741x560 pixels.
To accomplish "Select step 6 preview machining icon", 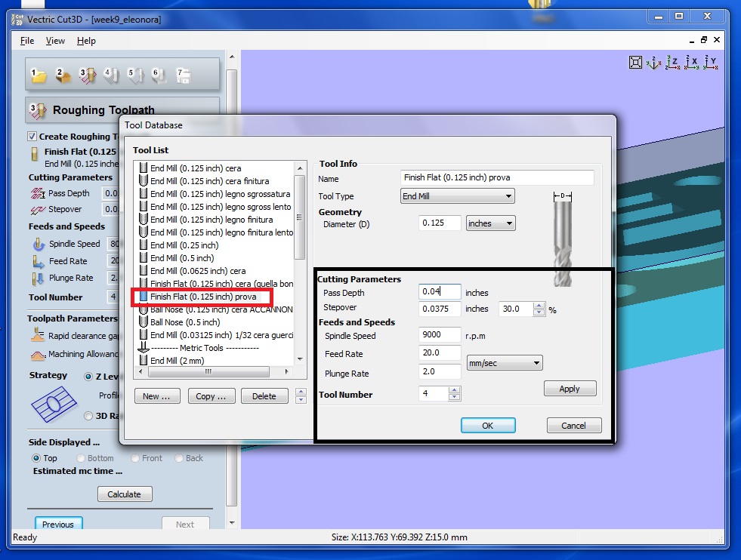I will (x=159, y=75).
